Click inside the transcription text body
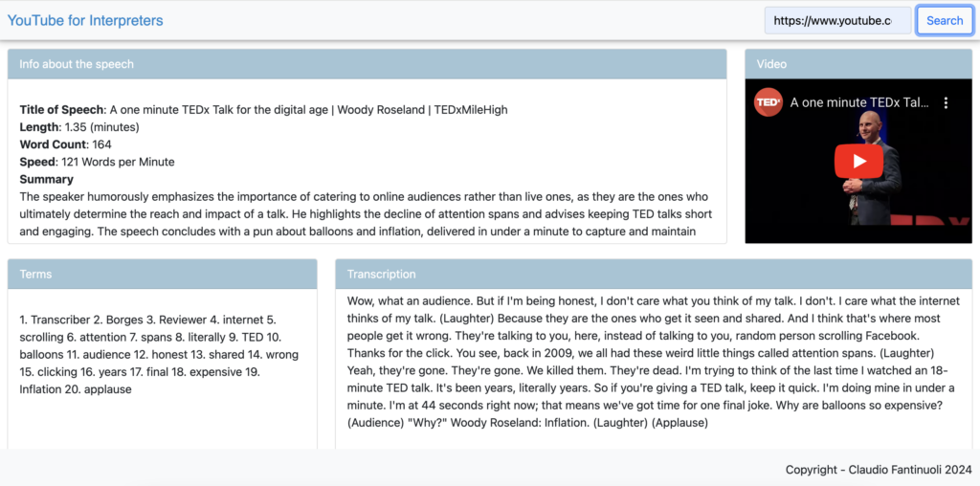The image size is (980, 486). point(651,362)
